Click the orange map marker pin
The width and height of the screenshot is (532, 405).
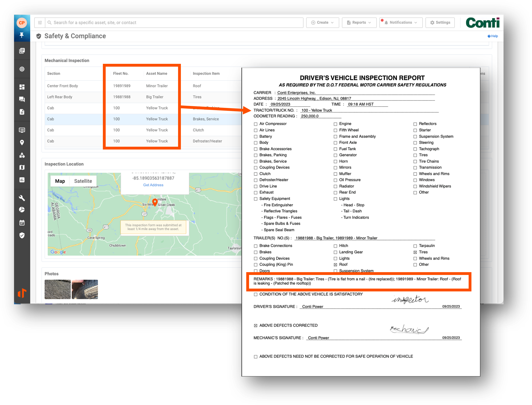[x=155, y=202]
